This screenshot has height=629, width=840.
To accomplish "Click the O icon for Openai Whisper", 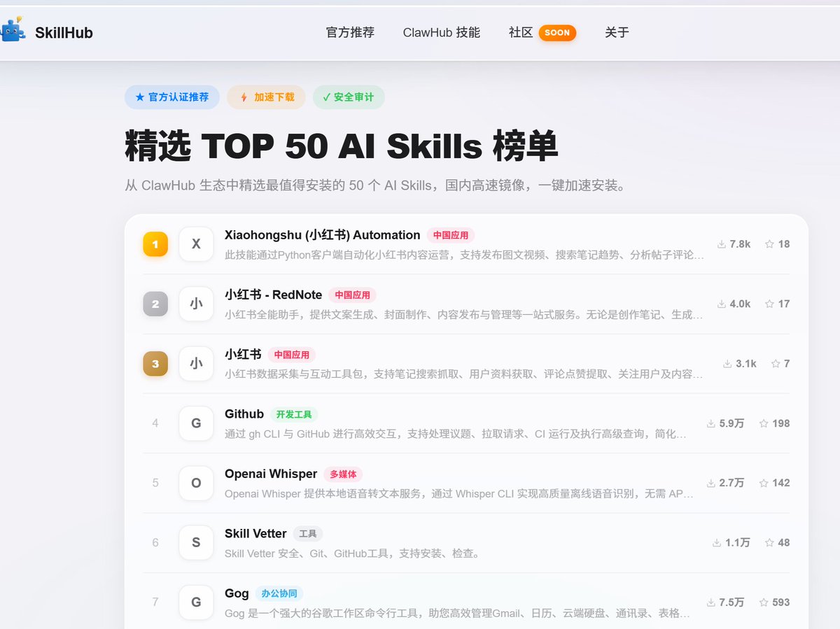I will coord(195,483).
